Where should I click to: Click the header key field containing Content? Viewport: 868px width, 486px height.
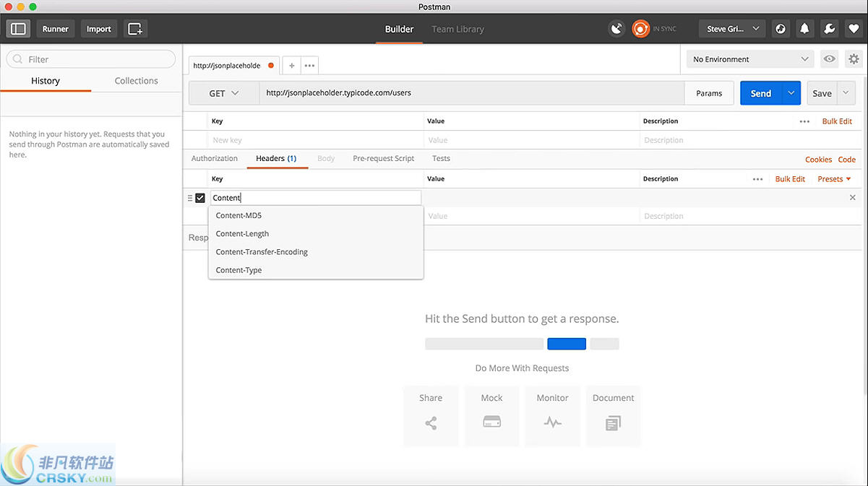tap(315, 198)
